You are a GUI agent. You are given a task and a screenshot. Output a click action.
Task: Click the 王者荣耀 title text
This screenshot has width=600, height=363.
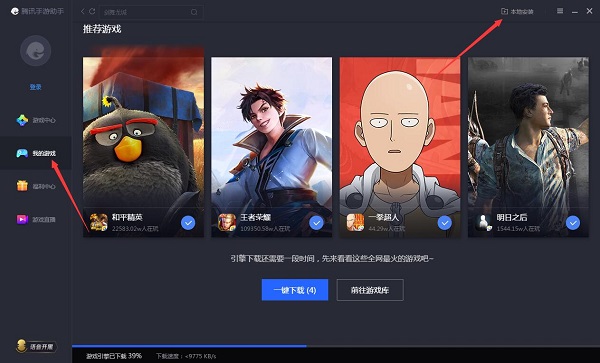tap(256, 217)
